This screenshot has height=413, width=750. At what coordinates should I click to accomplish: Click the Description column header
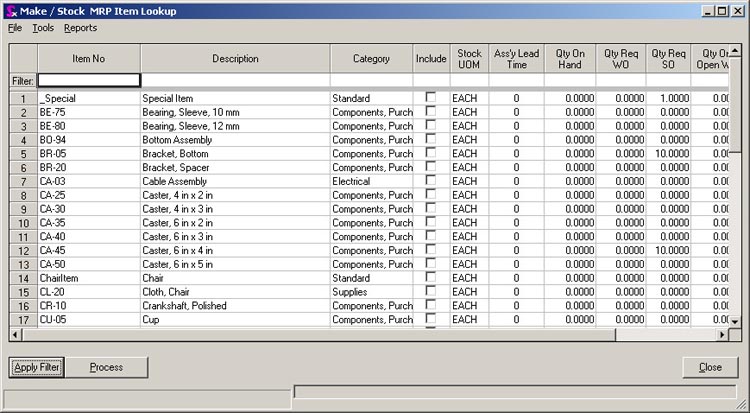235,59
